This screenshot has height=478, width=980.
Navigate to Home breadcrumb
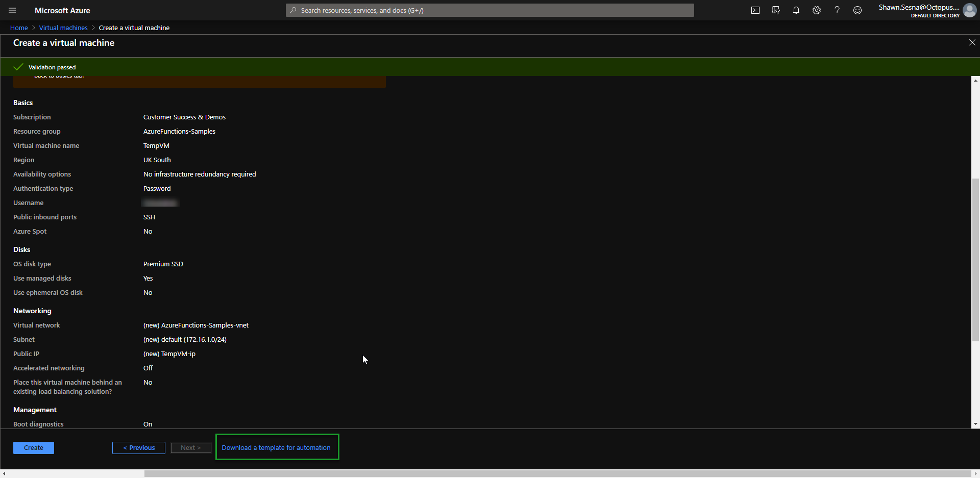[x=19, y=28]
